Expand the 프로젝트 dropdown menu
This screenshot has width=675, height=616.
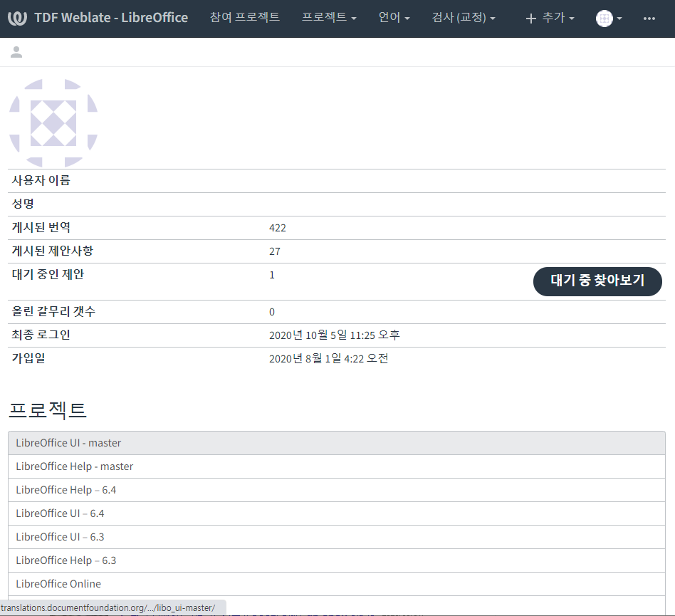click(329, 17)
